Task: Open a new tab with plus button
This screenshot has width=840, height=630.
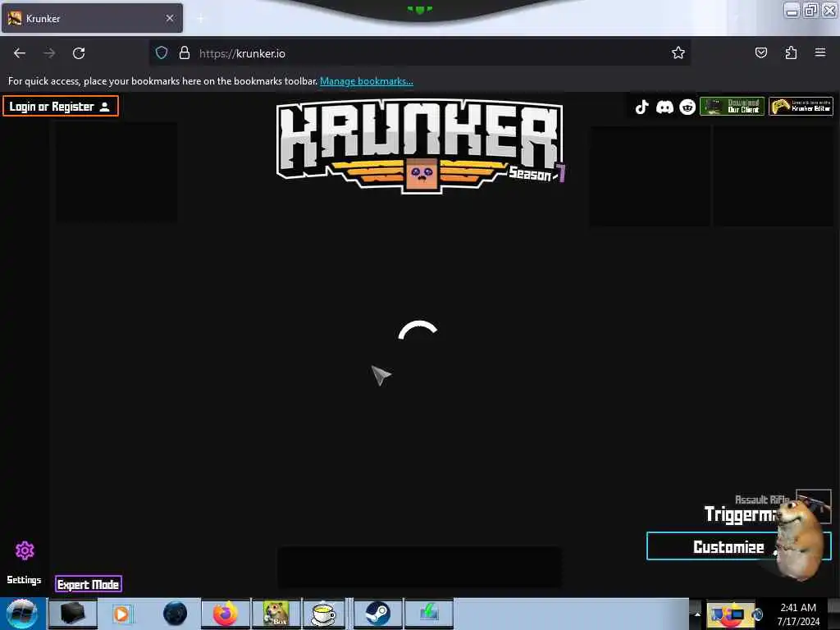Action: (x=200, y=19)
